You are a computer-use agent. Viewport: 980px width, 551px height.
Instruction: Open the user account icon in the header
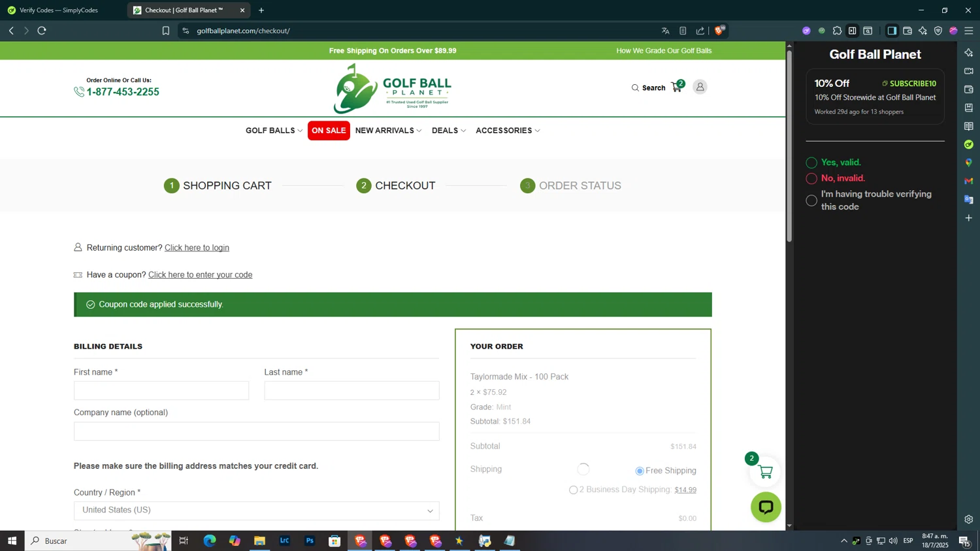pyautogui.click(x=700, y=87)
